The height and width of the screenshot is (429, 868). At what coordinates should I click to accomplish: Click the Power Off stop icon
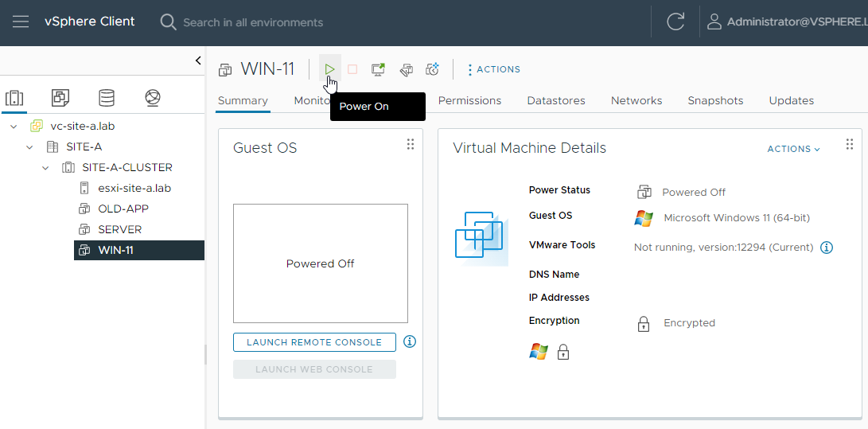(352, 69)
